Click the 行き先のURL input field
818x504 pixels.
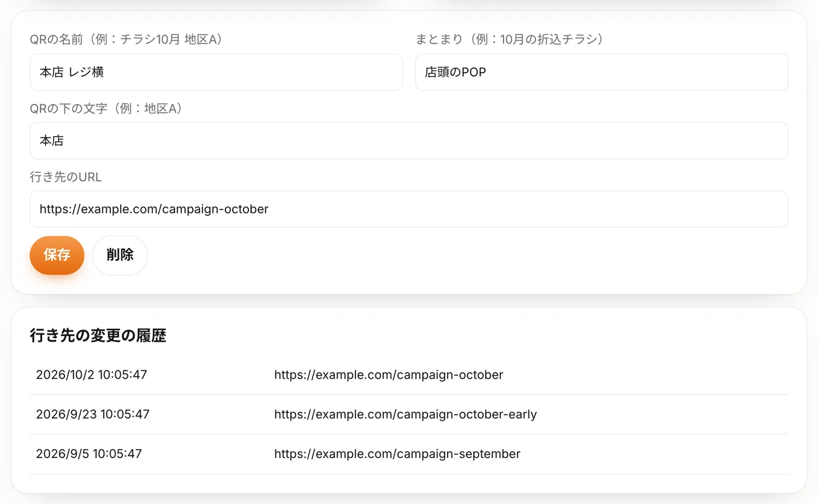[408, 209]
